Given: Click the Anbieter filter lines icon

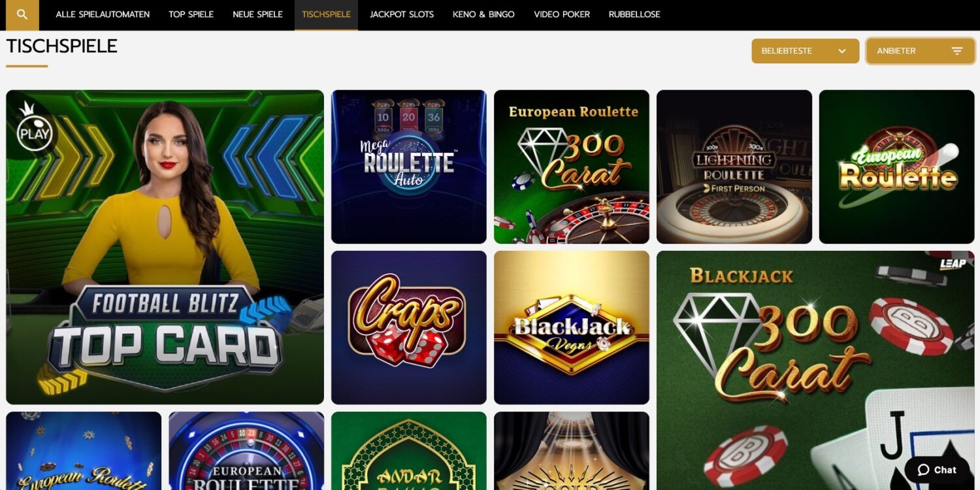Looking at the screenshot, I should [957, 51].
